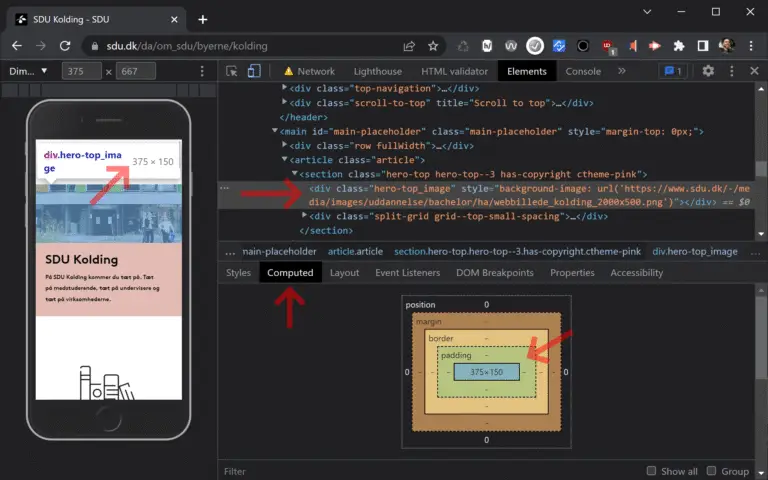Open a new browser tab with the plus
This screenshot has width=768, height=480.
[x=203, y=20]
